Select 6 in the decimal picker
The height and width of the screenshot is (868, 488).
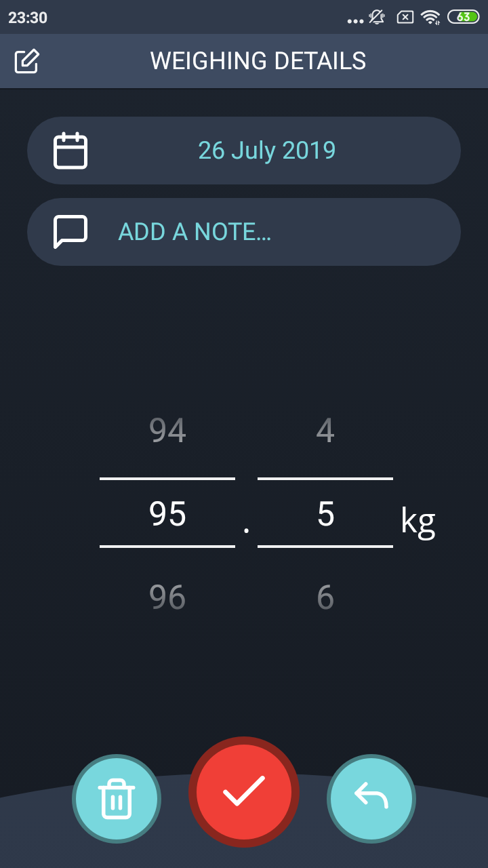click(325, 597)
